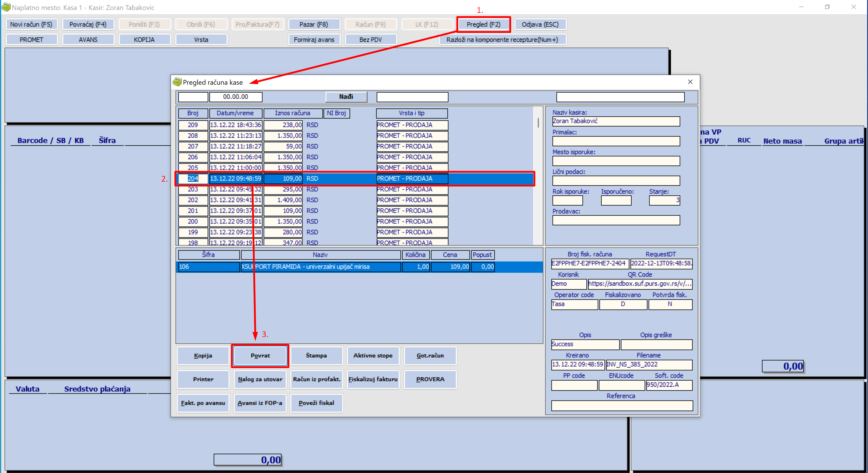Open Aktivne stope
Image resolution: width=868 pixels, height=473 pixels.
[x=373, y=356]
